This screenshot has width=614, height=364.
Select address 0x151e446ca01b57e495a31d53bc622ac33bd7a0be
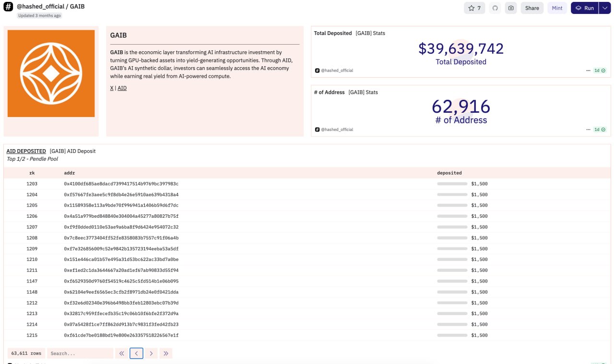(121, 259)
